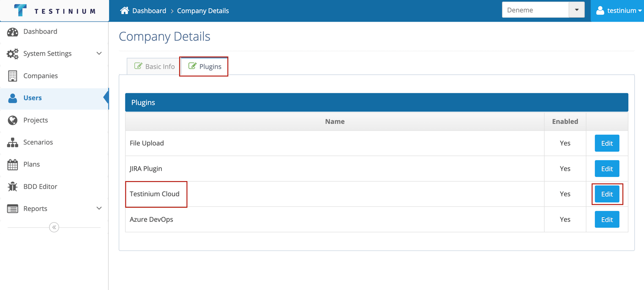The width and height of the screenshot is (644, 290).
Task: Click Yes in the Azure DevOps row
Action: [x=565, y=219]
